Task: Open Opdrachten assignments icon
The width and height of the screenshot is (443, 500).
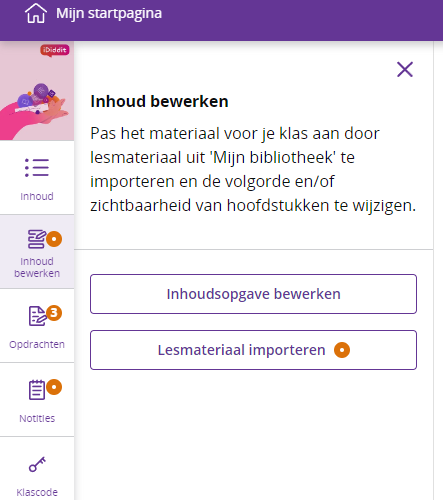Action: tap(37, 316)
